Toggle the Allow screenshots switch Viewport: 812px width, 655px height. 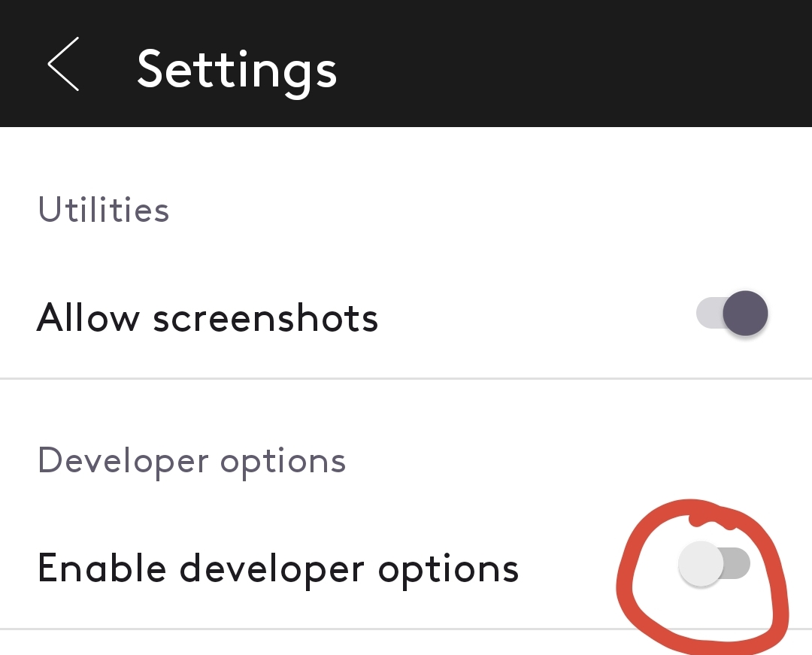pyautogui.click(x=732, y=314)
